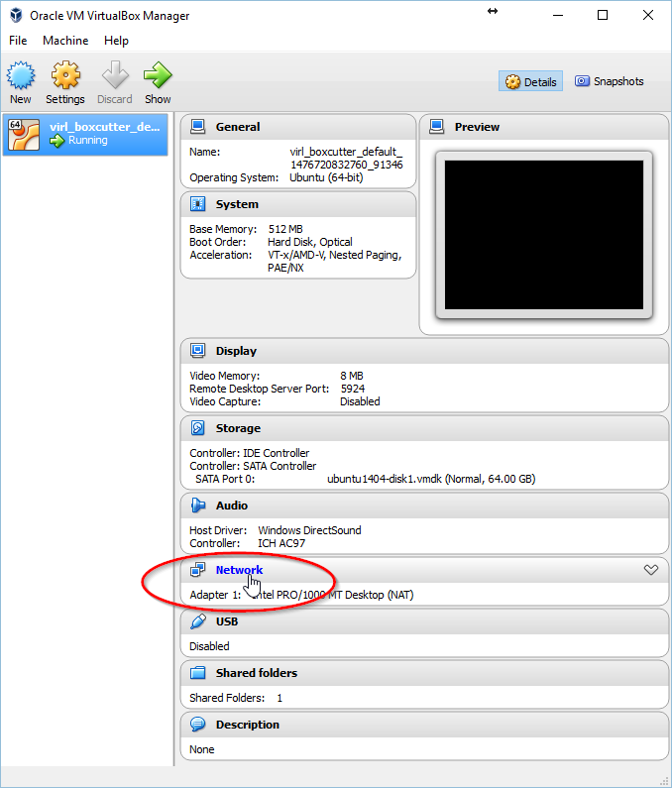
Task: Open the Machine menu
Action: 65,41
